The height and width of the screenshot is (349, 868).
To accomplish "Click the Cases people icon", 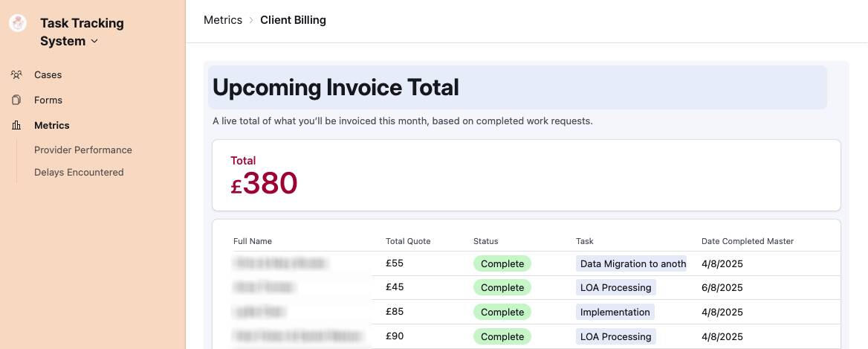I will [x=16, y=74].
